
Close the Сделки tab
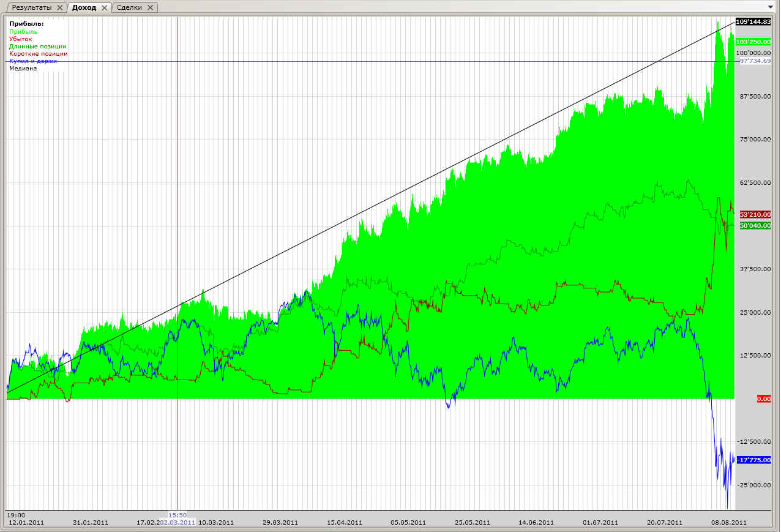pos(150,8)
